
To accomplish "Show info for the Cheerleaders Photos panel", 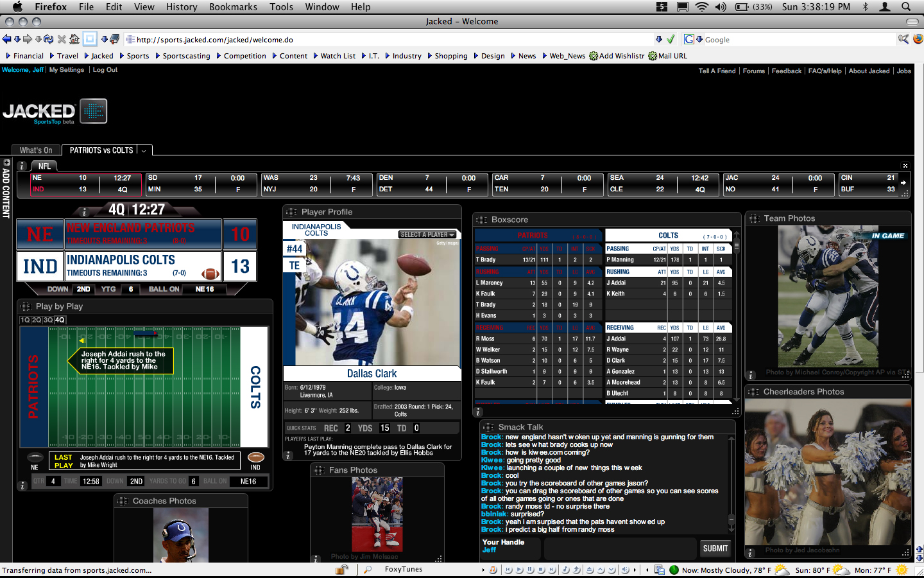I will (x=750, y=553).
